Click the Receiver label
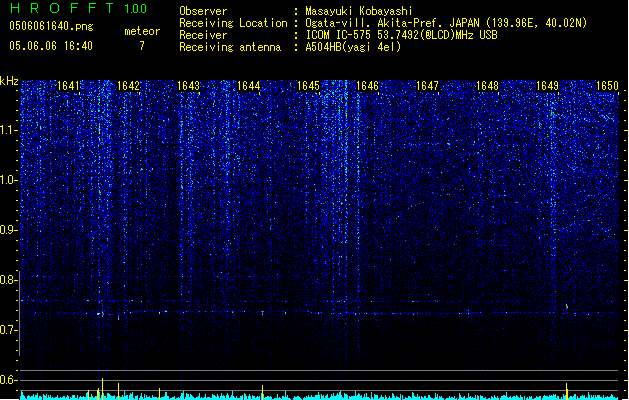629x400 pixels. coord(203,35)
